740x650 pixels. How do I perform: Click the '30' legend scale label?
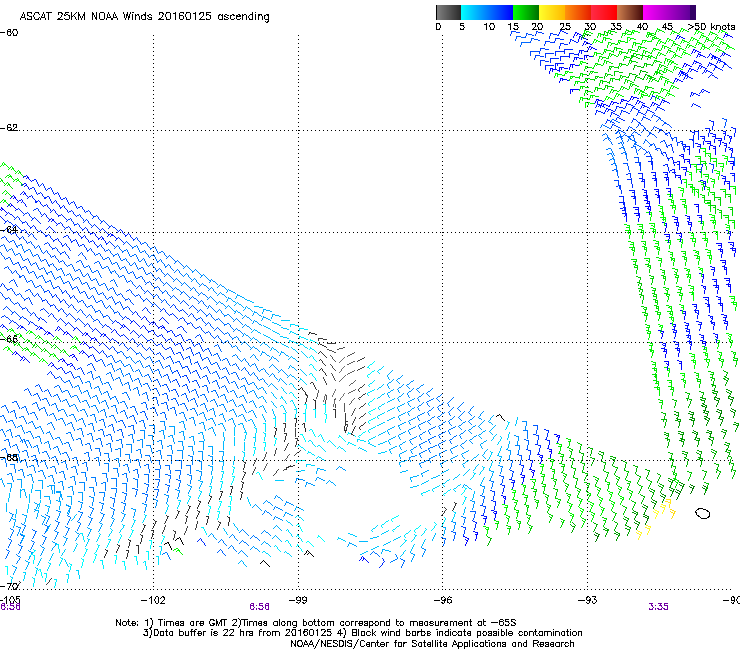click(x=590, y=26)
